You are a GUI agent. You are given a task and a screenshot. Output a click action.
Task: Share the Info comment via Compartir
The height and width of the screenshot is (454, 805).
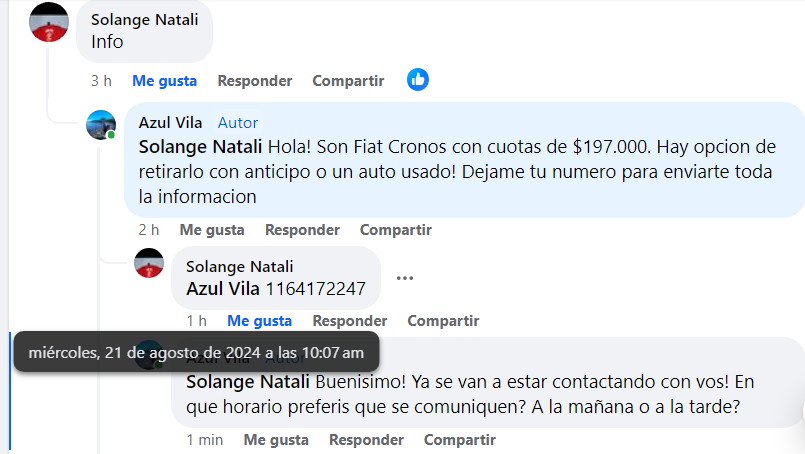pos(348,81)
